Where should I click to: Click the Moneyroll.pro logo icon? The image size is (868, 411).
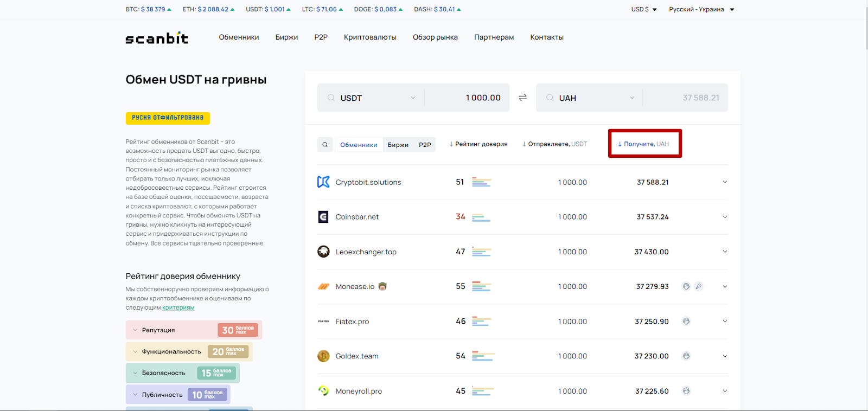click(323, 391)
